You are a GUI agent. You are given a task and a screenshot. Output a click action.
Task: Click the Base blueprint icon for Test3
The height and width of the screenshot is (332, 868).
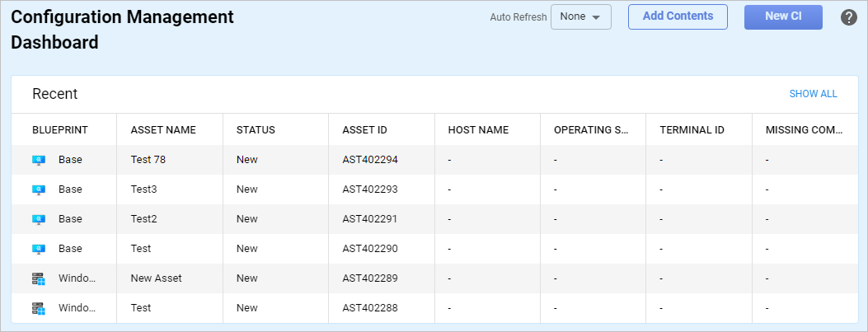[x=39, y=189]
